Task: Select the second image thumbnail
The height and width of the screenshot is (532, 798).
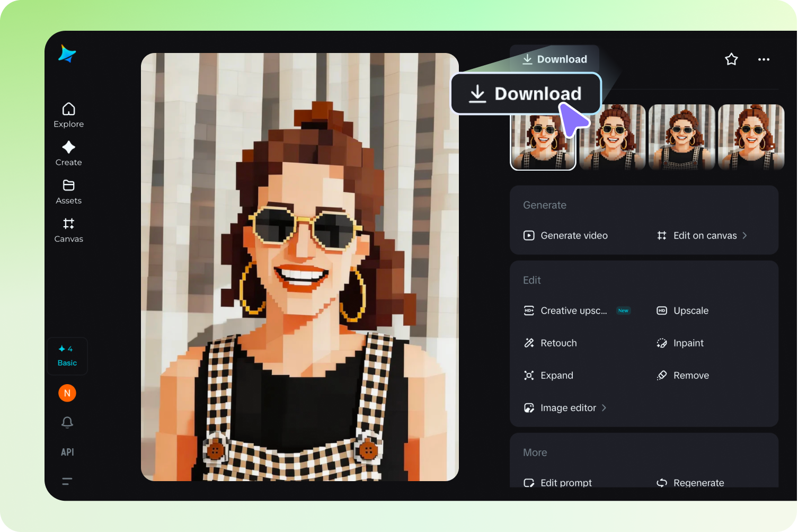Action: [612, 137]
